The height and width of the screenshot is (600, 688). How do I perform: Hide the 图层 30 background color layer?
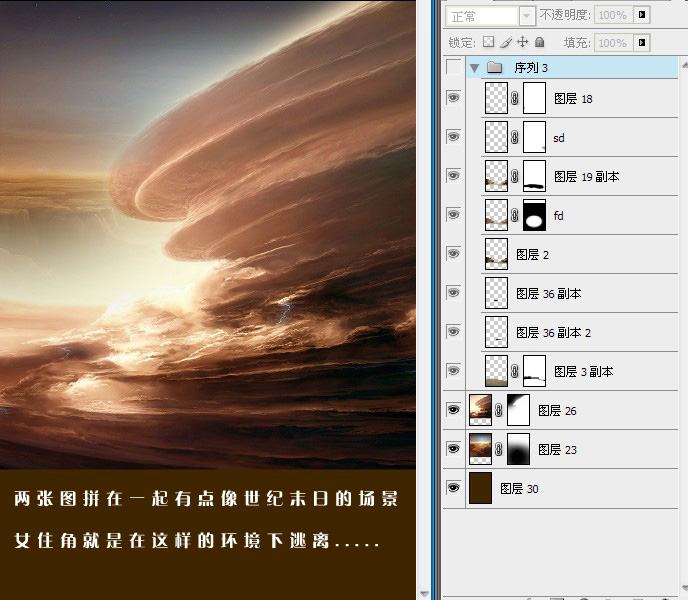(x=453, y=488)
